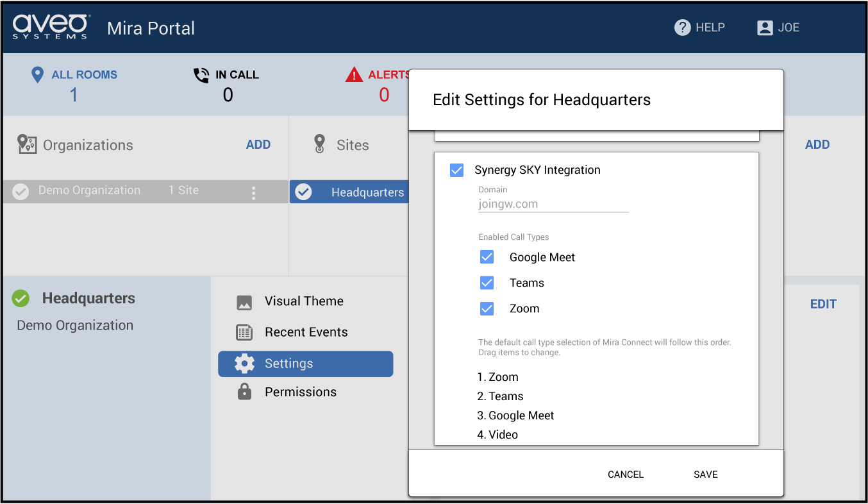Cancel the Edit Settings dialog
868x504 pixels.
(x=626, y=475)
